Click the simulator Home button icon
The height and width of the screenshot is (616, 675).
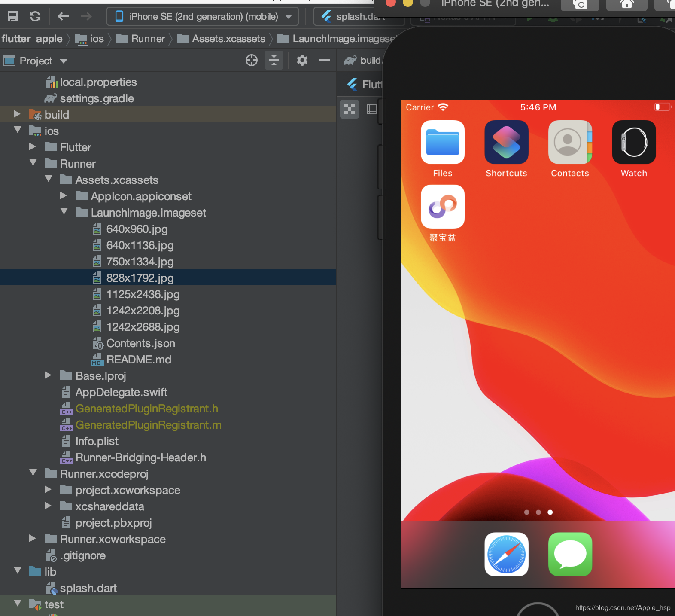[x=627, y=4]
